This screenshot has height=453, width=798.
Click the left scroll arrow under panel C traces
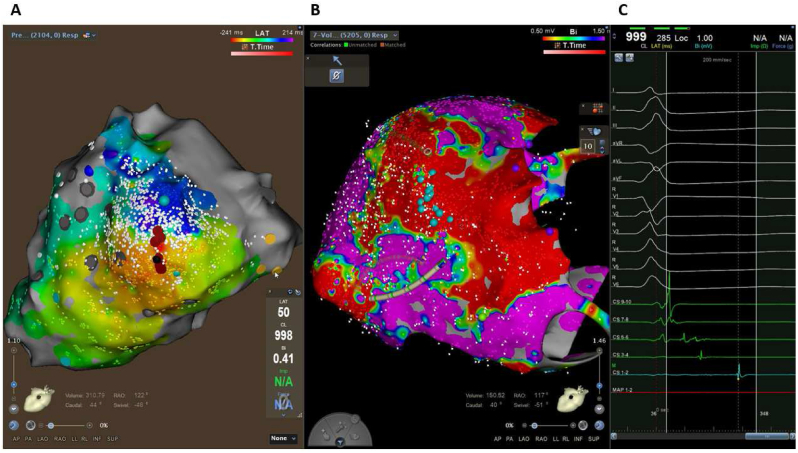pyautogui.click(x=614, y=436)
